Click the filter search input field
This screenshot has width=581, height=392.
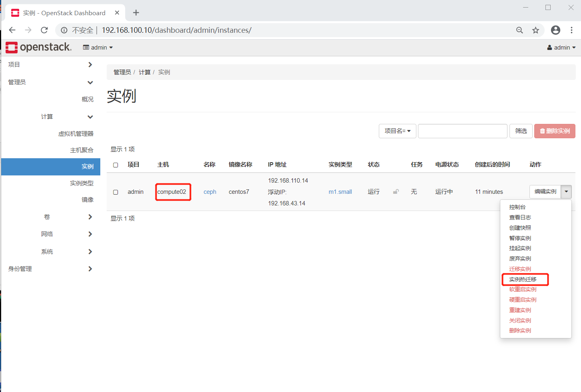[462, 131]
